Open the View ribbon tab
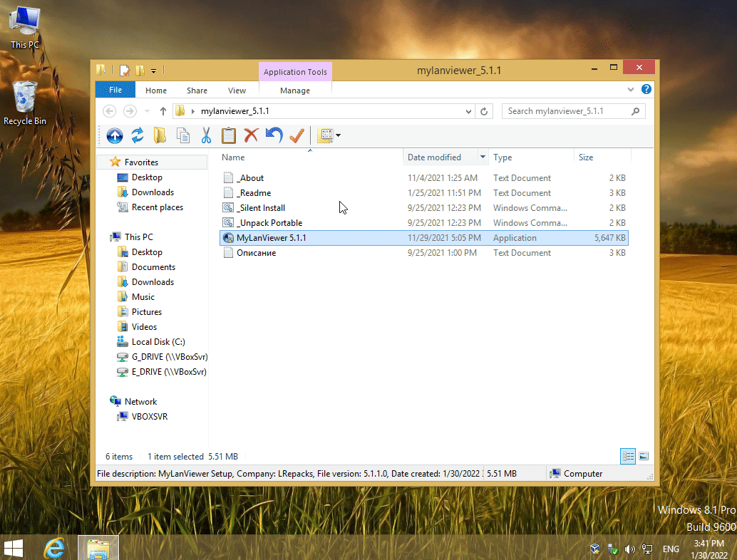 coord(237,90)
